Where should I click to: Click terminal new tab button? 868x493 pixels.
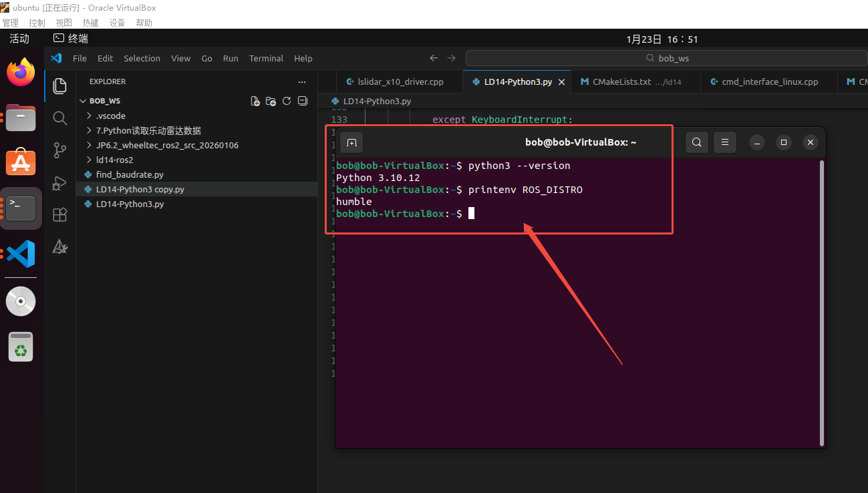pos(351,142)
